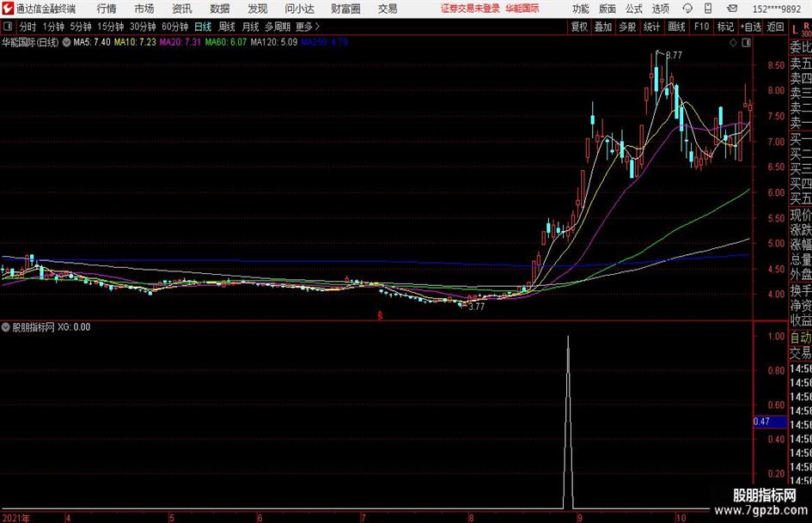
Task: Switch to 周线 weekly period
Action: tap(226, 27)
